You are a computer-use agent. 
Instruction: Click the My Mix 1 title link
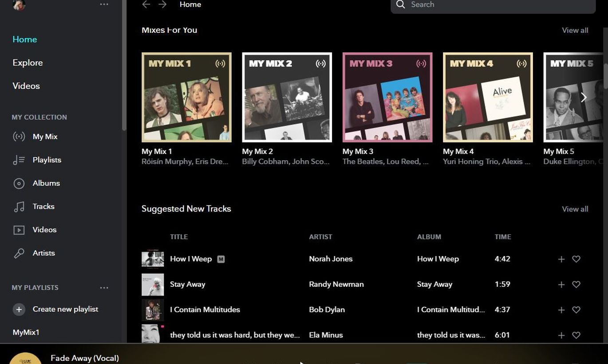click(x=157, y=151)
